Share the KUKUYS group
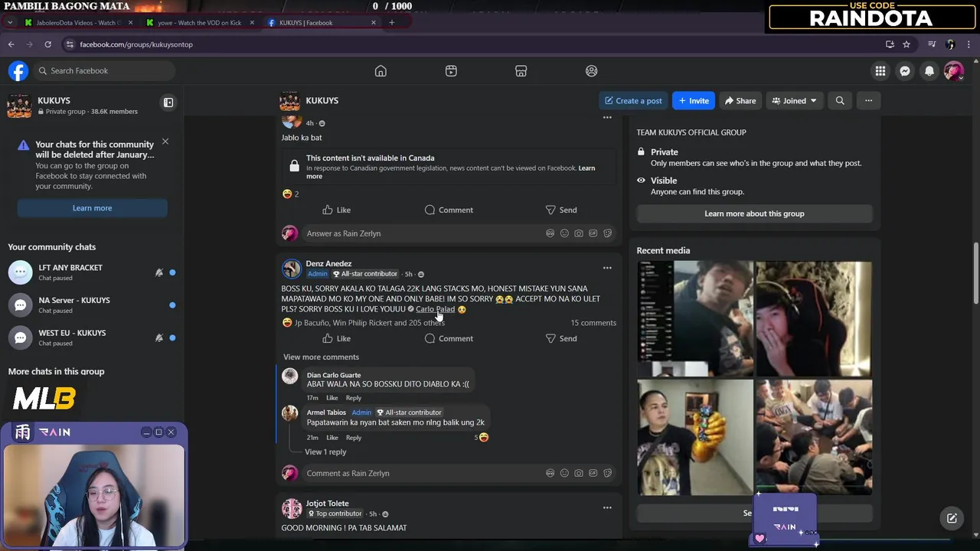This screenshot has height=551, width=980. point(740,100)
